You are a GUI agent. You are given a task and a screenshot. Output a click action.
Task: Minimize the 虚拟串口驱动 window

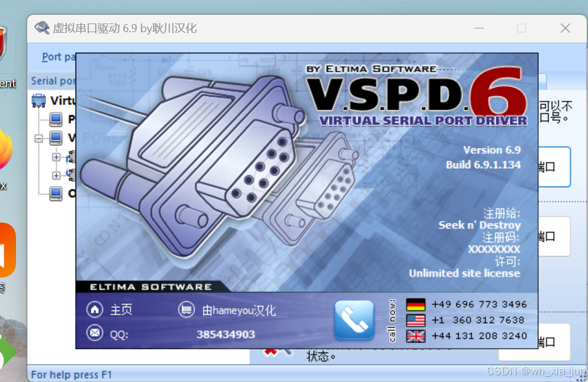click(x=479, y=28)
